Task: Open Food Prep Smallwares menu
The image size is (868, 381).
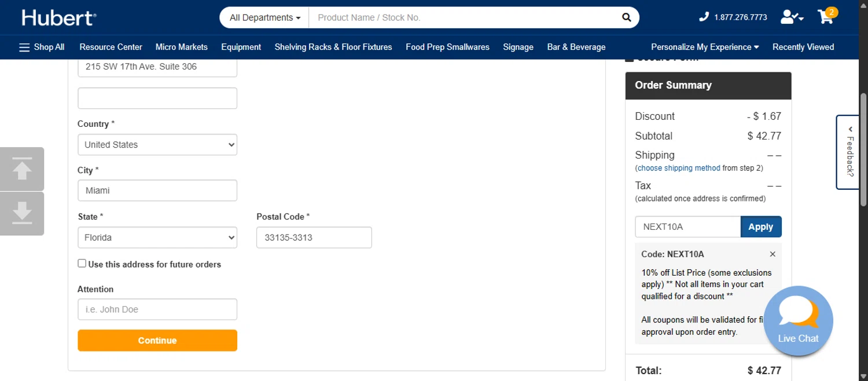Action: pyautogui.click(x=447, y=47)
